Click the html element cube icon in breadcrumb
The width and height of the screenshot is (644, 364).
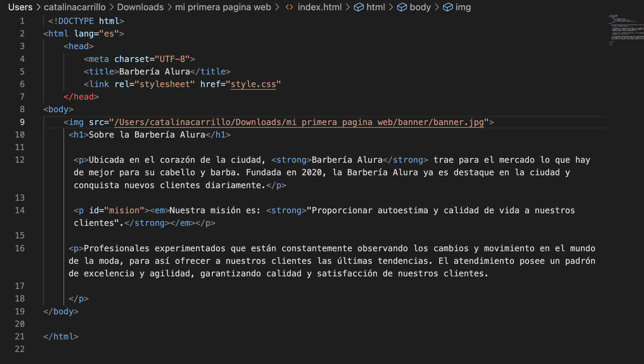[359, 7]
